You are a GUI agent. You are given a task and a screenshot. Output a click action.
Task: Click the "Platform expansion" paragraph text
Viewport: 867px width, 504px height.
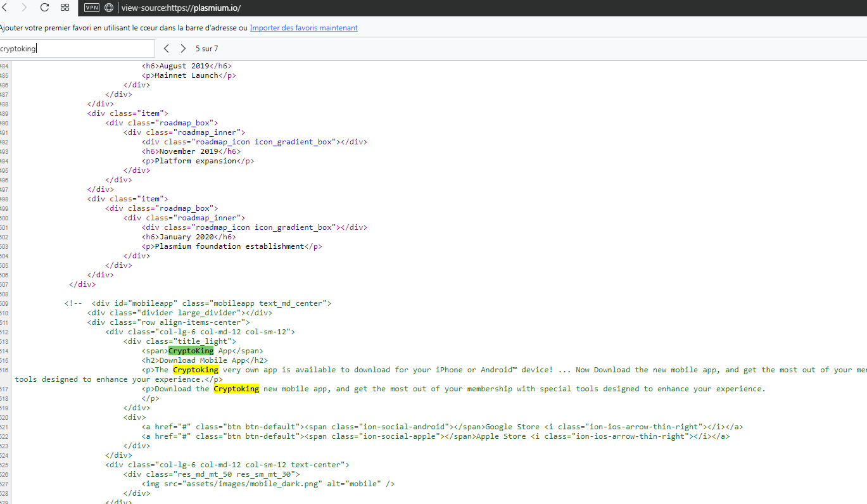click(196, 161)
